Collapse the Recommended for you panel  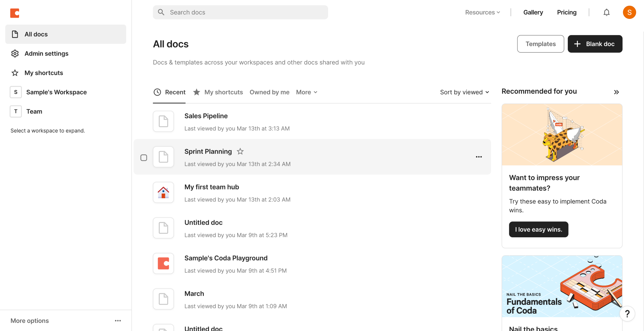(x=616, y=92)
